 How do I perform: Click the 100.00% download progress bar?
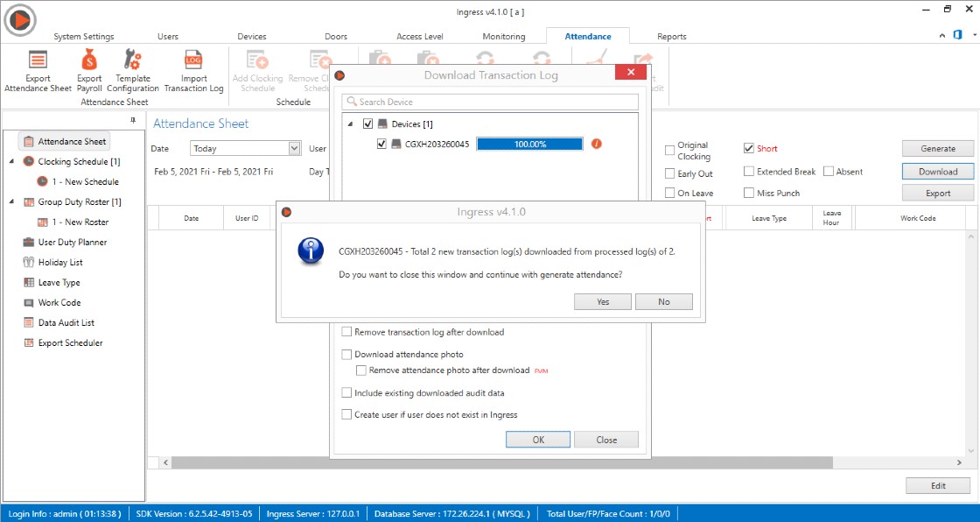[x=530, y=144]
